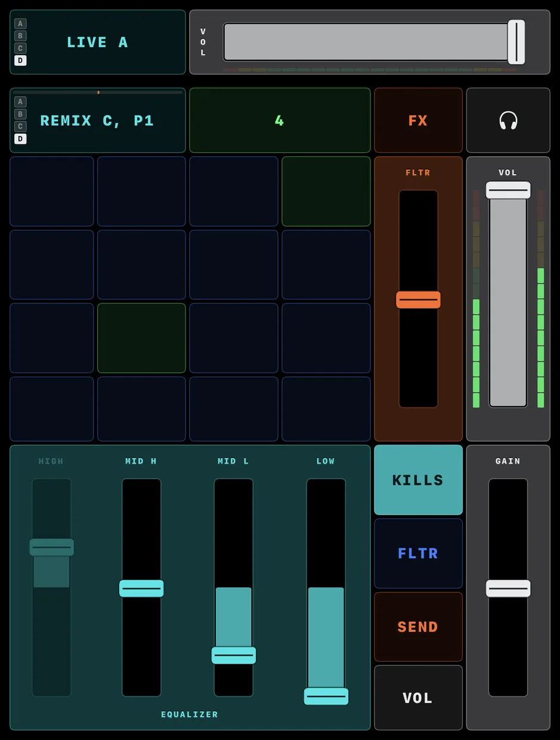Click the MID L label text
560x740 pixels.
[234, 461]
